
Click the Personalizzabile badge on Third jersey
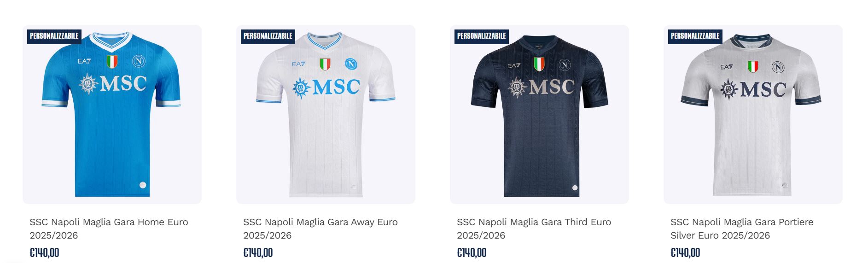482,36
